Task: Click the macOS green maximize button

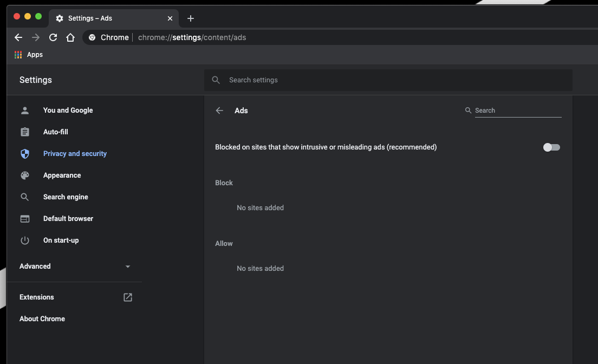Action: pos(38,16)
